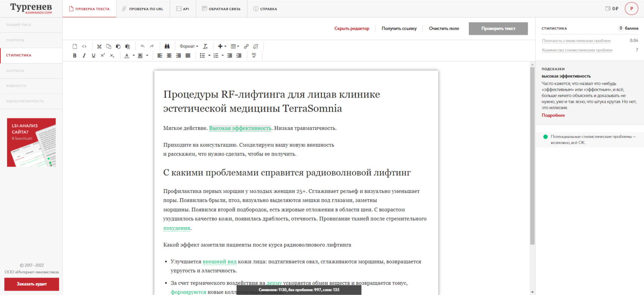Image resolution: width=644 pixels, height=295 pixels.
Task: Click paste as text icon
Action: tap(127, 46)
